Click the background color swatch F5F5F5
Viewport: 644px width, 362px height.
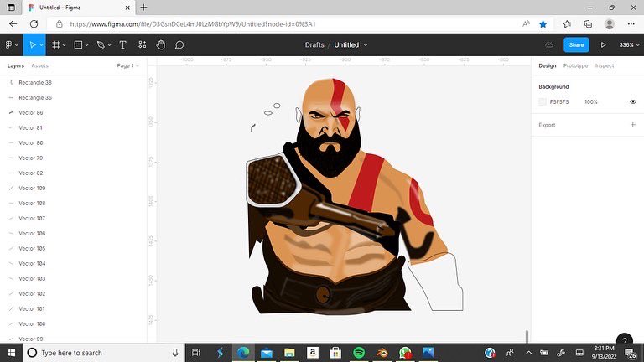coord(543,101)
